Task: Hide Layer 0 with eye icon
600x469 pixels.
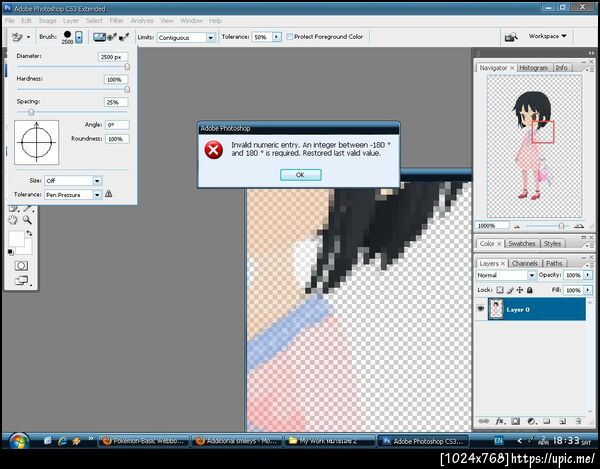Action: pyautogui.click(x=481, y=309)
